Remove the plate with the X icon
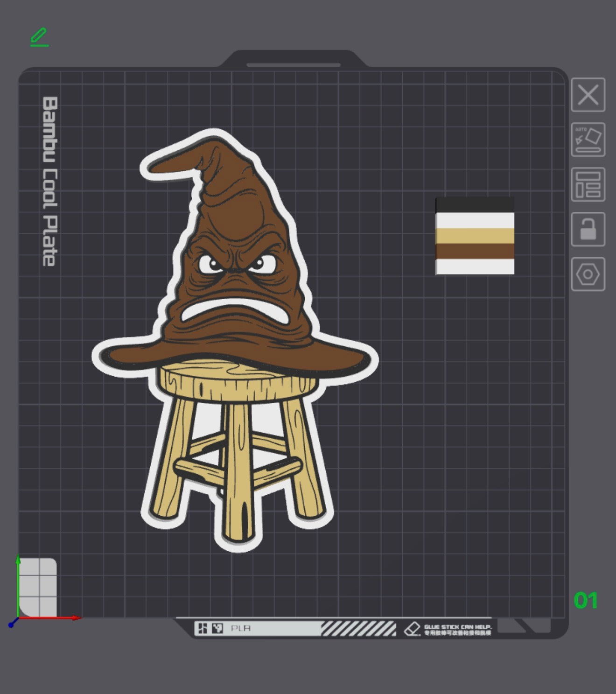The width and height of the screenshot is (616, 694). [x=588, y=95]
